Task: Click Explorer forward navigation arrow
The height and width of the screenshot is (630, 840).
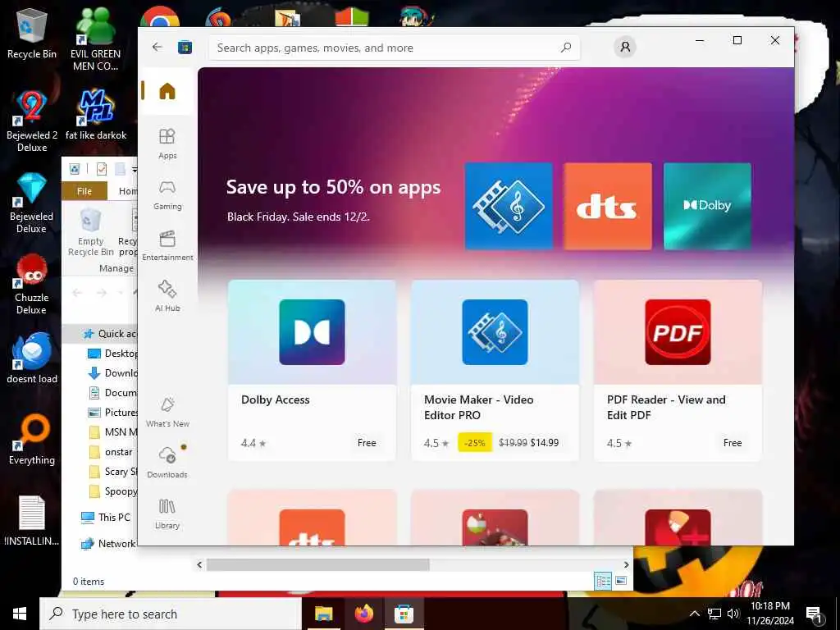Action: [x=101, y=293]
